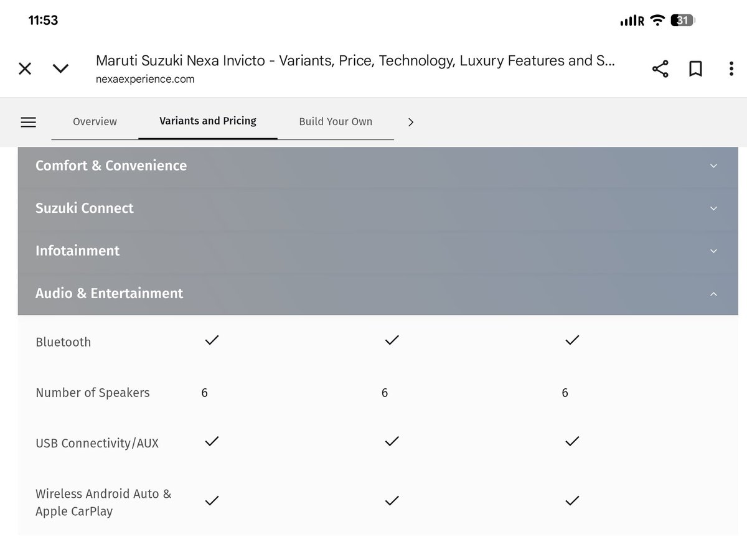Image resolution: width=747 pixels, height=560 pixels.
Task: Click Wireless Android Auto & Apple CarPlay label
Action: pyautogui.click(x=103, y=503)
